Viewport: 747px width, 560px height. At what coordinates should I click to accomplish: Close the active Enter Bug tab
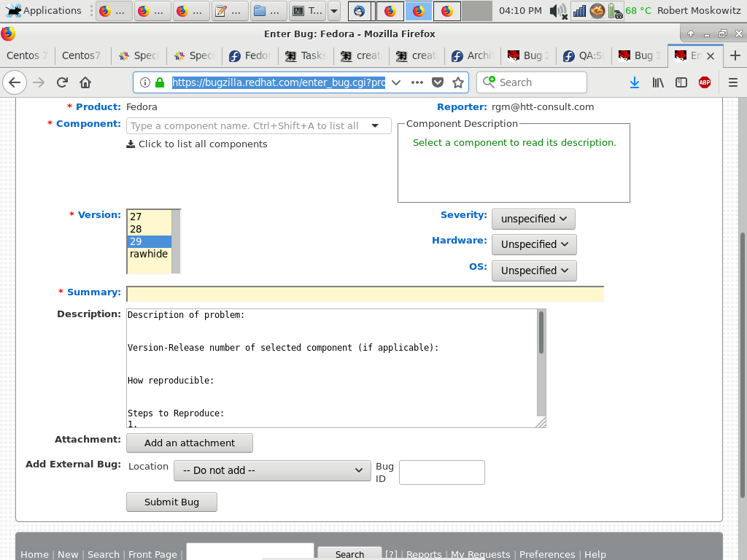pyautogui.click(x=711, y=56)
